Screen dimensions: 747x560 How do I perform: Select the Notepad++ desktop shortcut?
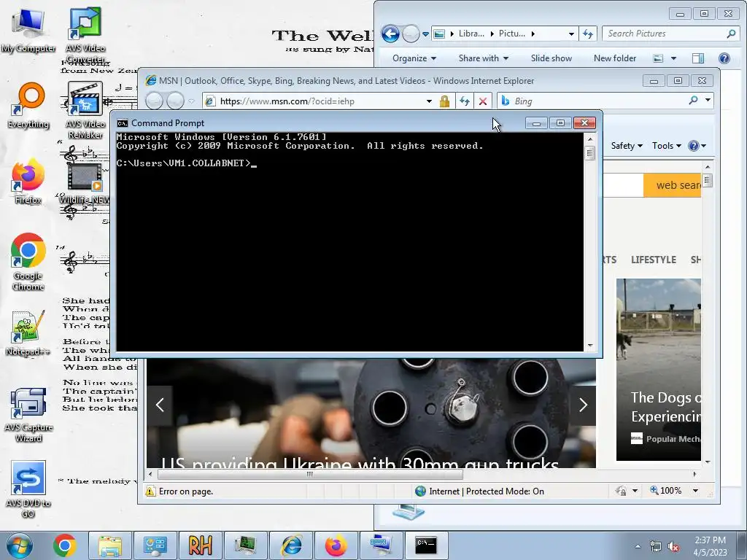pos(28,332)
